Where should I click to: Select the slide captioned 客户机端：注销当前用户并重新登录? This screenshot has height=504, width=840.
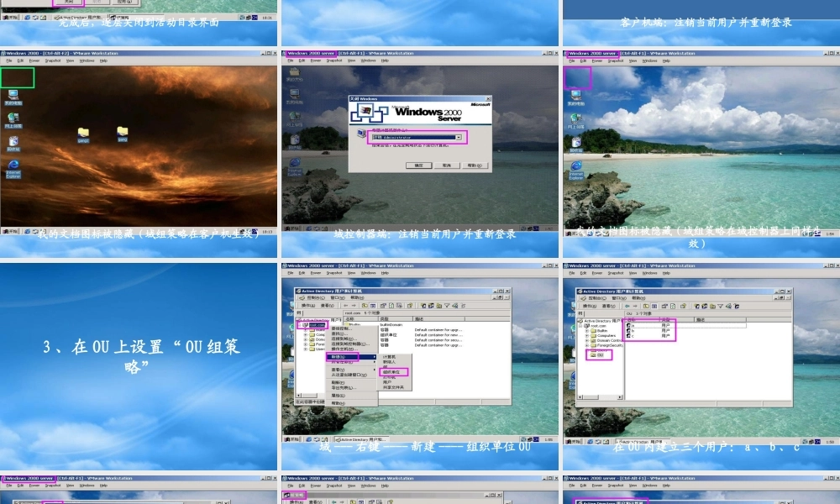[x=701, y=23]
